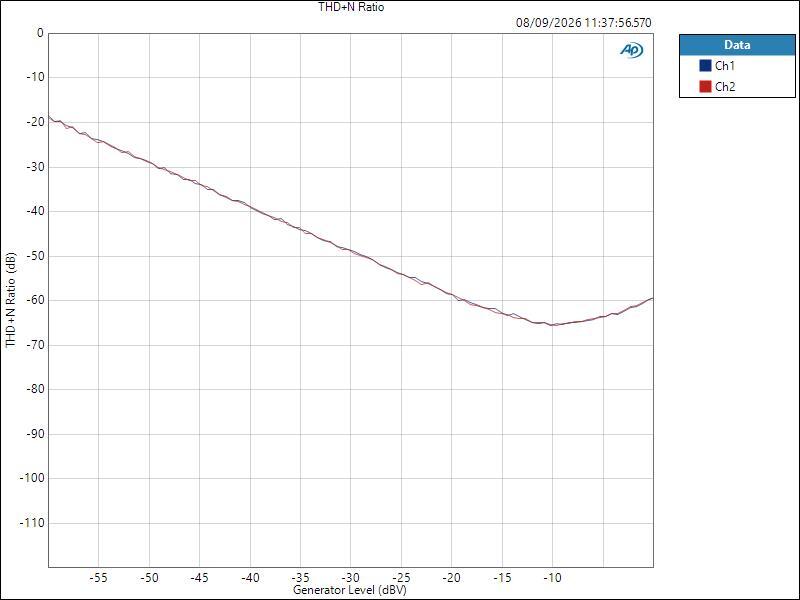Click the timestamp 08/09/2026 11:37:56.570
This screenshot has width=800, height=600.
click(584, 23)
